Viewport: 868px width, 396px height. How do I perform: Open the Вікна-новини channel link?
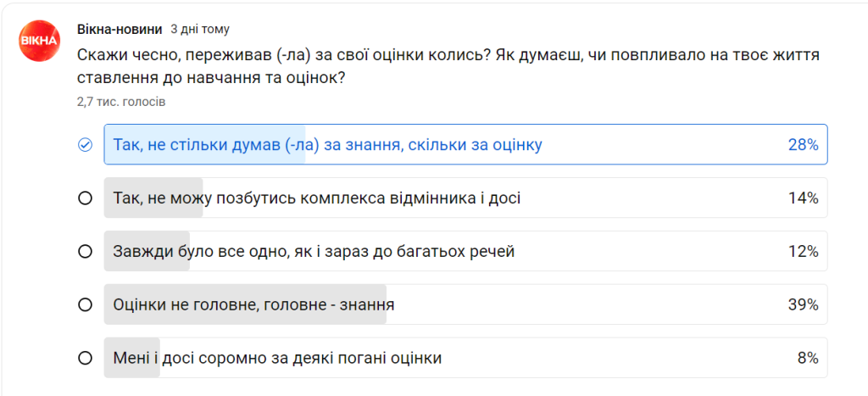(x=119, y=29)
